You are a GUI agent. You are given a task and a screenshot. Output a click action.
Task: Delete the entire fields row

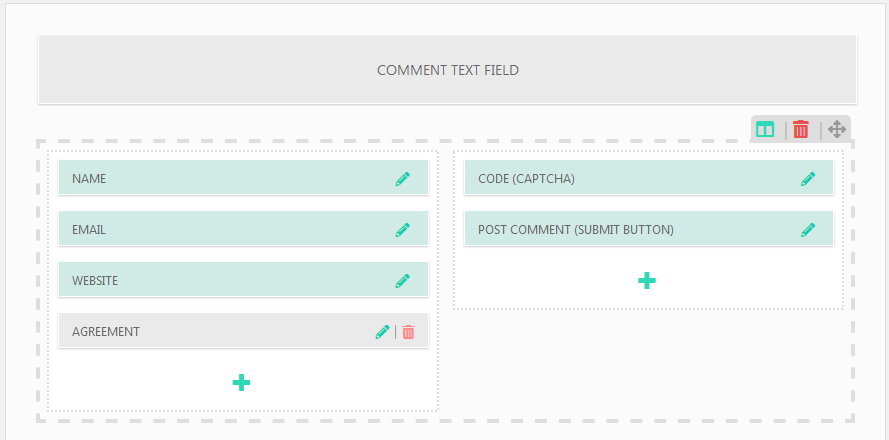click(x=801, y=129)
